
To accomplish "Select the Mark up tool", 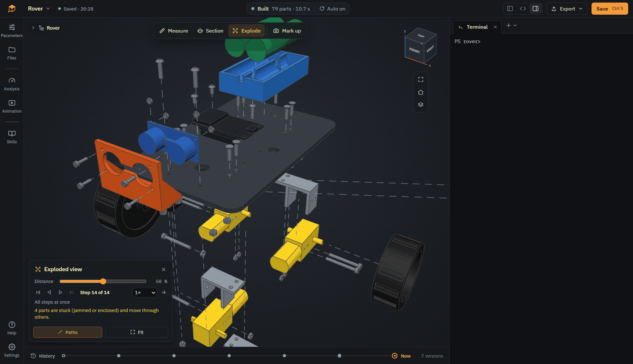I will (x=287, y=31).
